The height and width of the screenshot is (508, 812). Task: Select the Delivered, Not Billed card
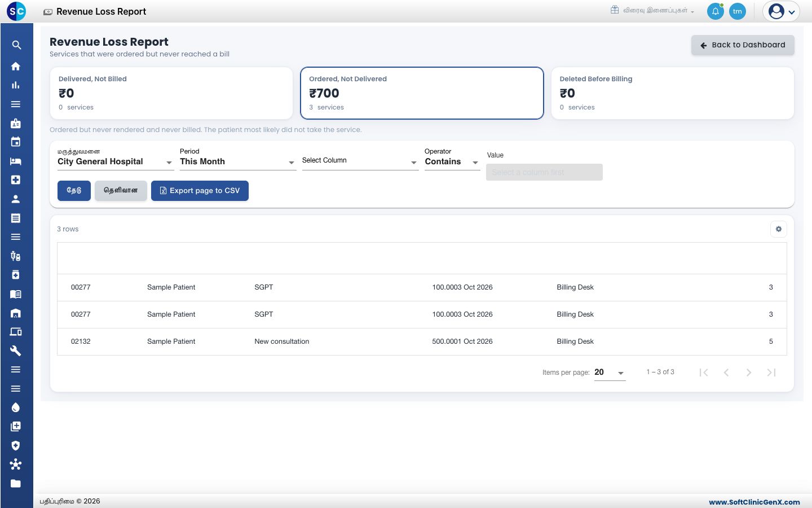(x=171, y=93)
